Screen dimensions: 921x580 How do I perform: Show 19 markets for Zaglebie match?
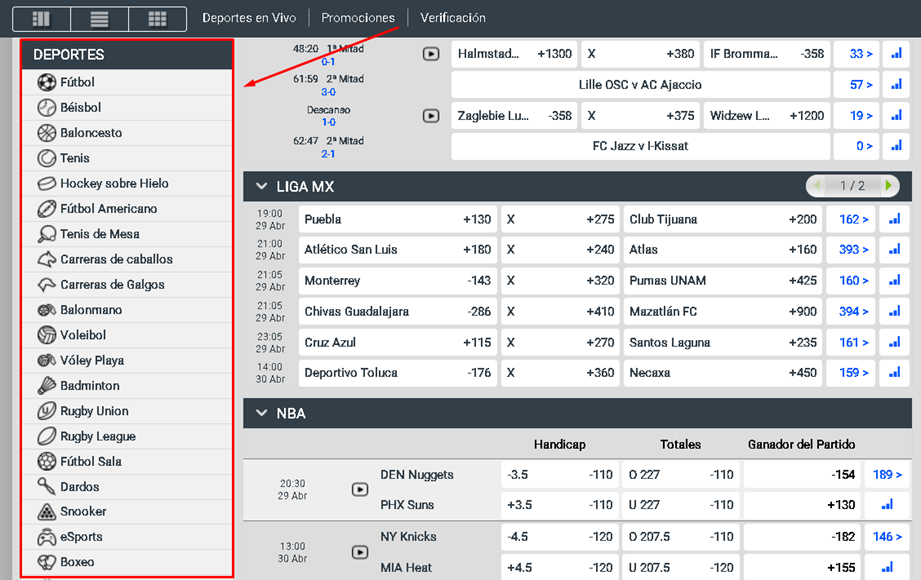(856, 116)
